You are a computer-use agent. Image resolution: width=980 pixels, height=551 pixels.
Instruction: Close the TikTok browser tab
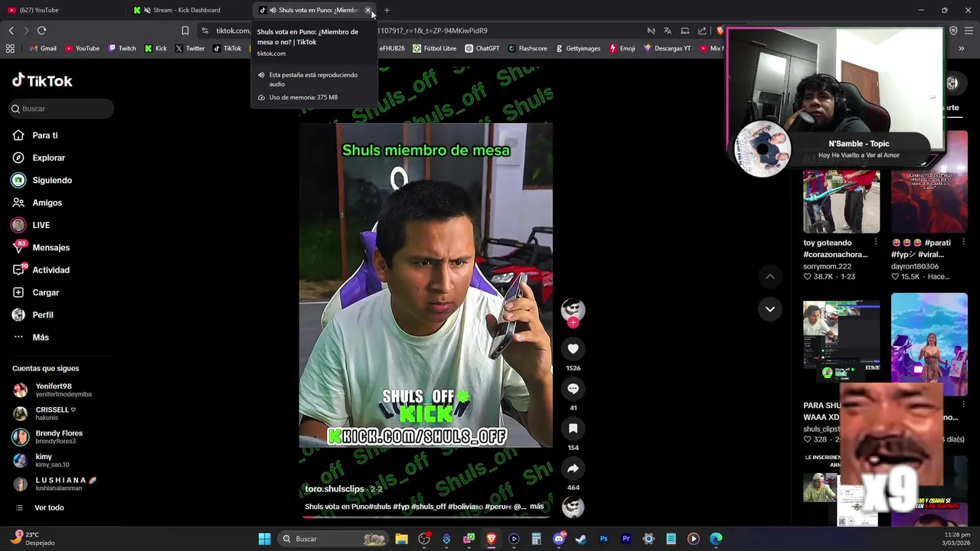367,10
